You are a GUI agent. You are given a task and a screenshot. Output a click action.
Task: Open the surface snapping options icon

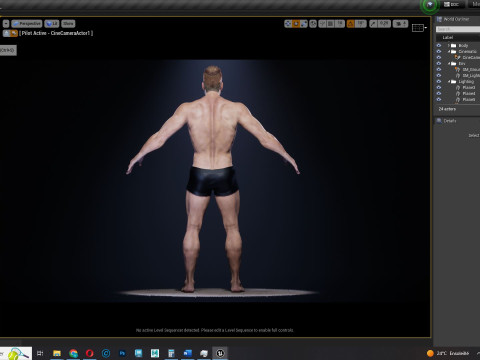point(322,24)
